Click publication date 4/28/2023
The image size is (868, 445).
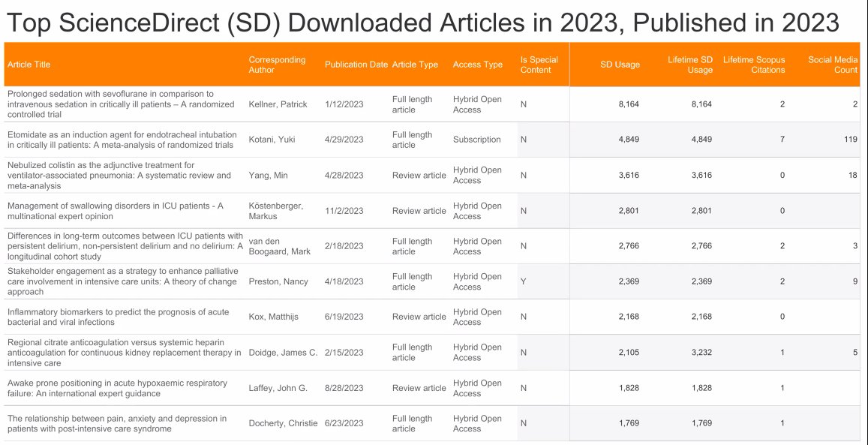point(344,175)
